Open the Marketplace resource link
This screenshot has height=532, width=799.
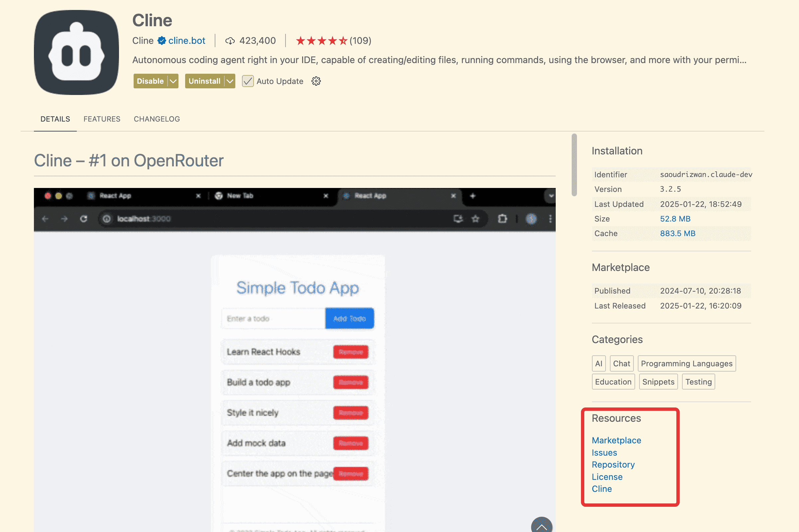[616, 440]
